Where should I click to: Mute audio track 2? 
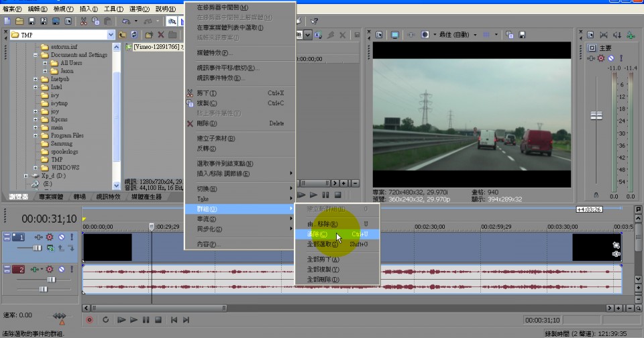[60, 269]
